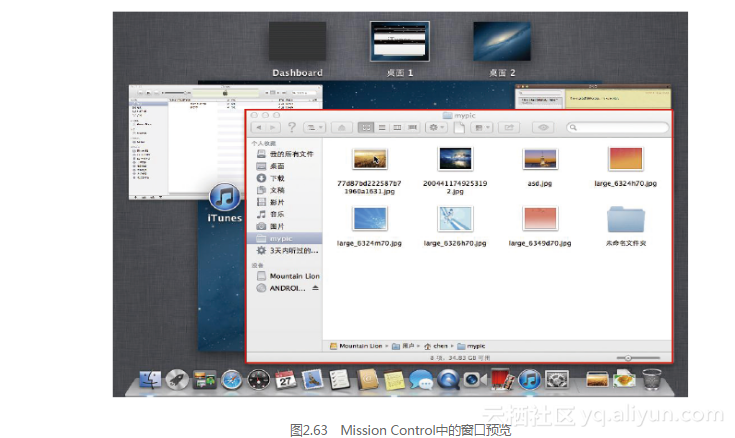
Task: Select large_6324h70.jpg thumbnail
Action: tap(625, 159)
